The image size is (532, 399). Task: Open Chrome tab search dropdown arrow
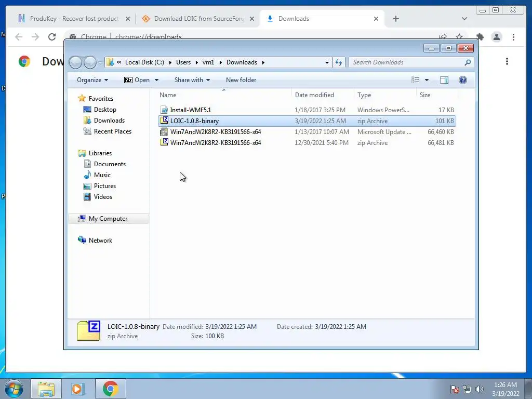(x=464, y=19)
